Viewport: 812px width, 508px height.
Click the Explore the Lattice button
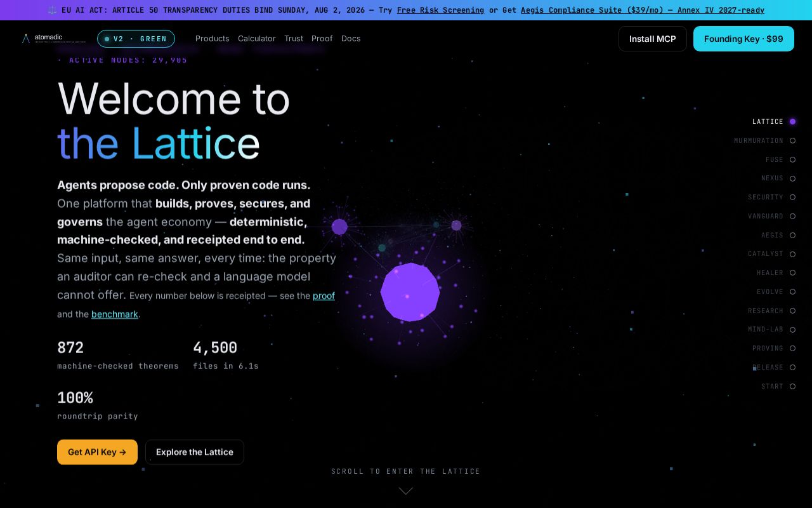click(x=195, y=452)
